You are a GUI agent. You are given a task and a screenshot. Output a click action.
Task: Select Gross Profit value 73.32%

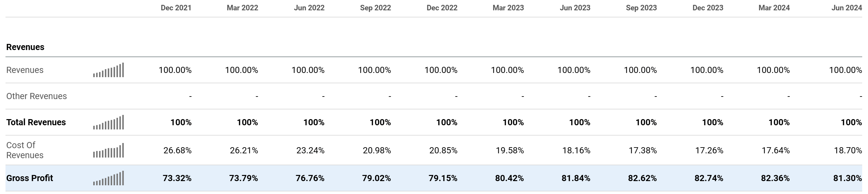(177, 178)
